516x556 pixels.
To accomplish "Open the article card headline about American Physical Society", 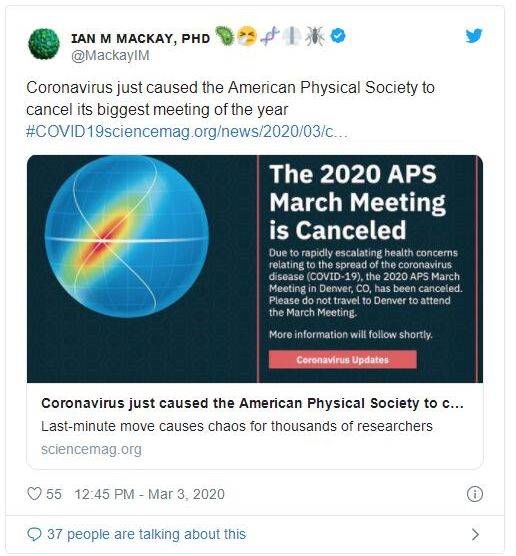I will click(x=252, y=403).
